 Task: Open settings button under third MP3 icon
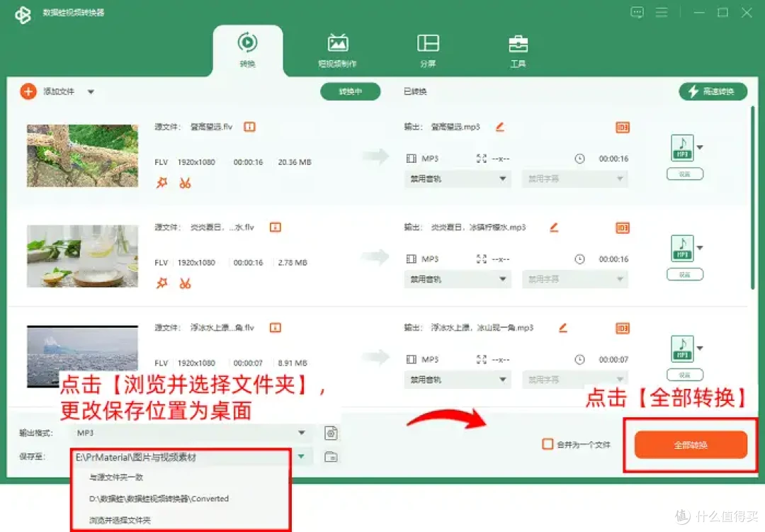coord(685,375)
